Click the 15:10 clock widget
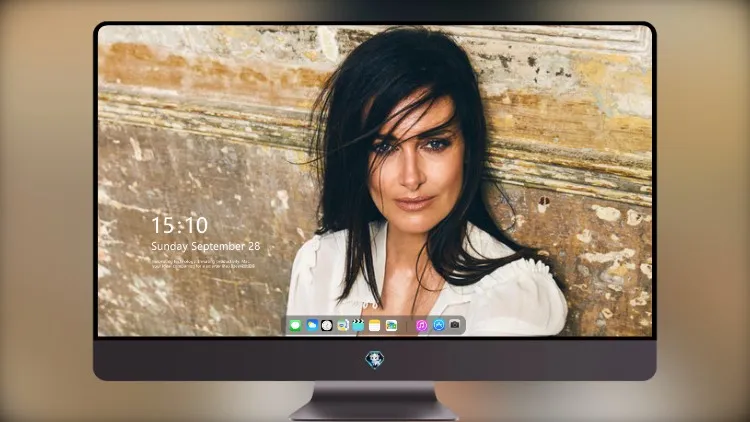Viewport: 750px width, 422px height. pyautogui.click(x=179, y=225)
